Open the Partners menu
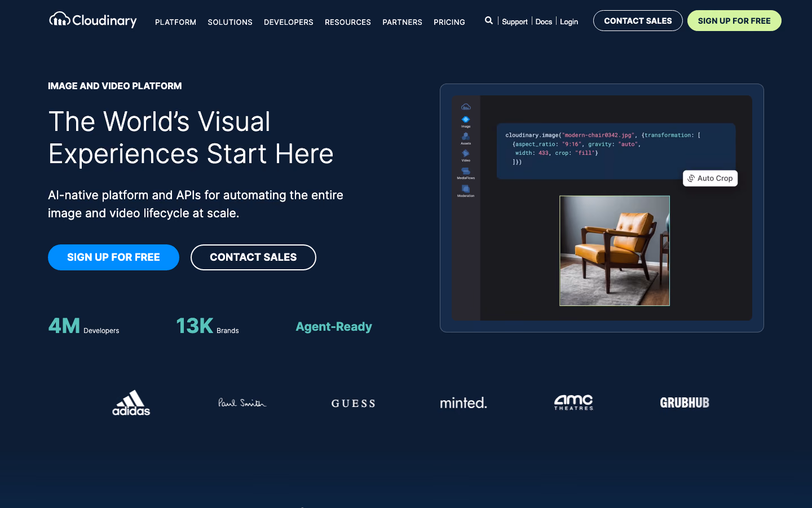812x508 pixels. click(x=402, y=22)
